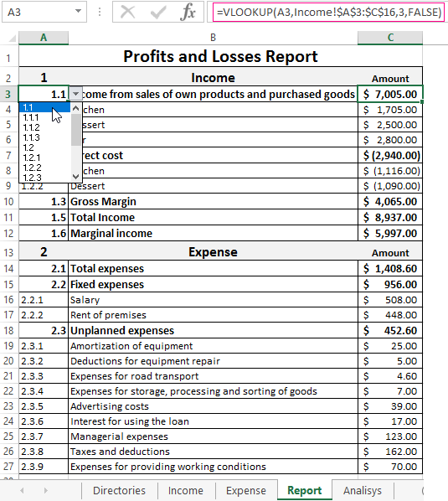
Task: Click the dropdown list scrollbar thumb
Action: point(76,130)
